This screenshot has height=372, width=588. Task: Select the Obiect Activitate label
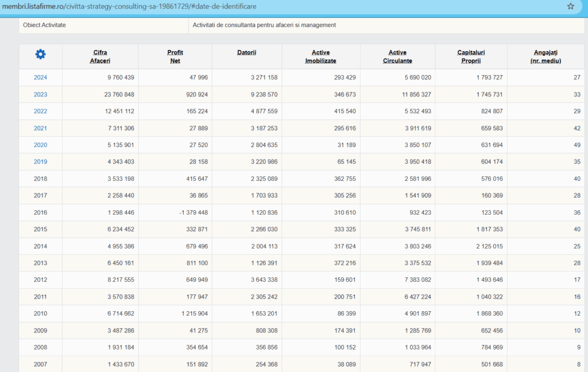coord(44,25)
